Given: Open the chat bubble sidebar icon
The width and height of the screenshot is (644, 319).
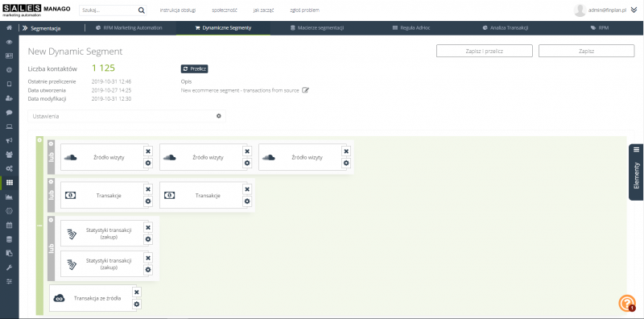Looking at the screenshot, I should [x=9, y=112].
